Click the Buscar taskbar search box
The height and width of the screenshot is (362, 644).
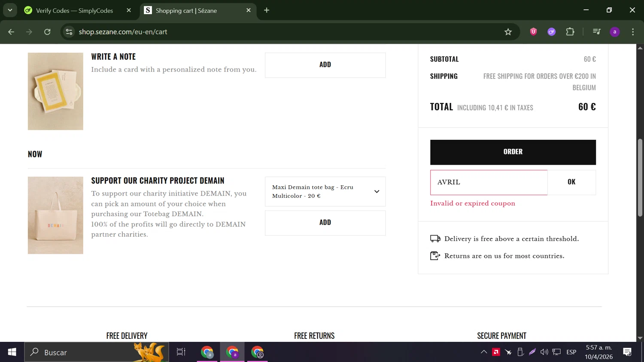(x=97, y=352)
